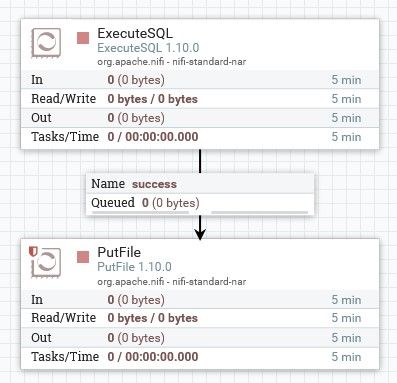Click the 5 min label in PutFile Tasks/Time row

coord(346,357)
